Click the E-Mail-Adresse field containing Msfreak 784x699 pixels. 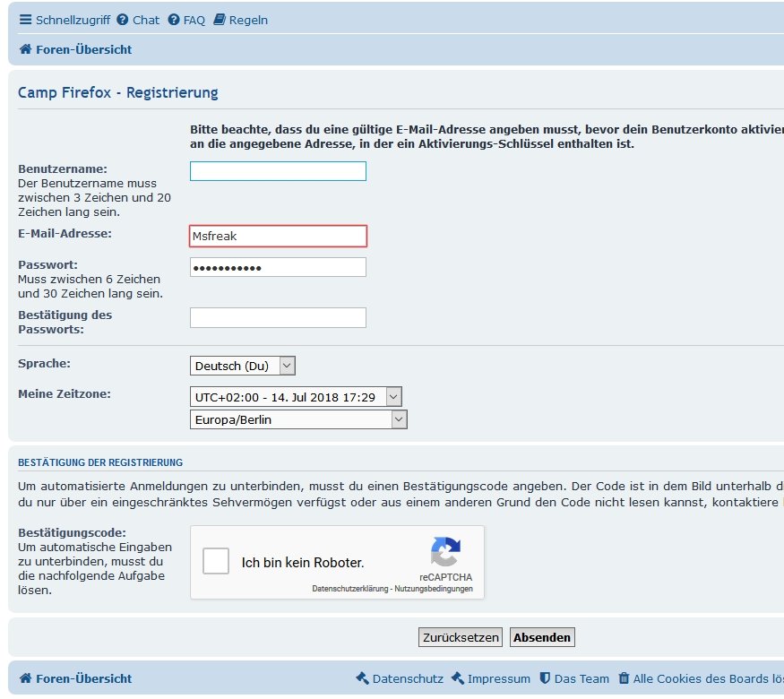coord(278,236)
